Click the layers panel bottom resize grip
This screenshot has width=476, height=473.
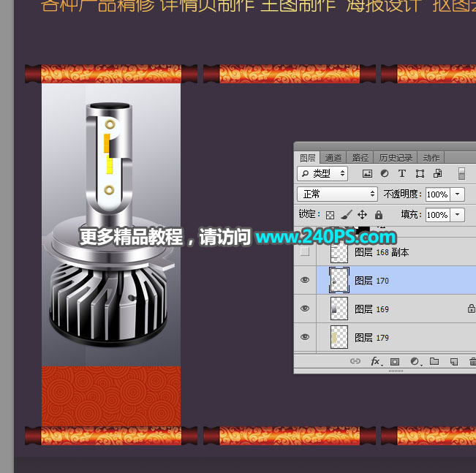click(396, 371)
